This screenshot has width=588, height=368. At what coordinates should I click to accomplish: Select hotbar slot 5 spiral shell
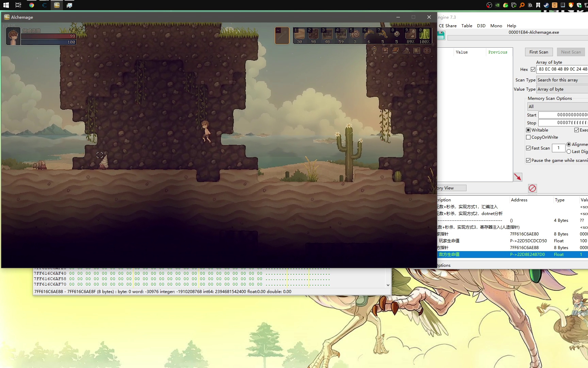pos(355,35)
